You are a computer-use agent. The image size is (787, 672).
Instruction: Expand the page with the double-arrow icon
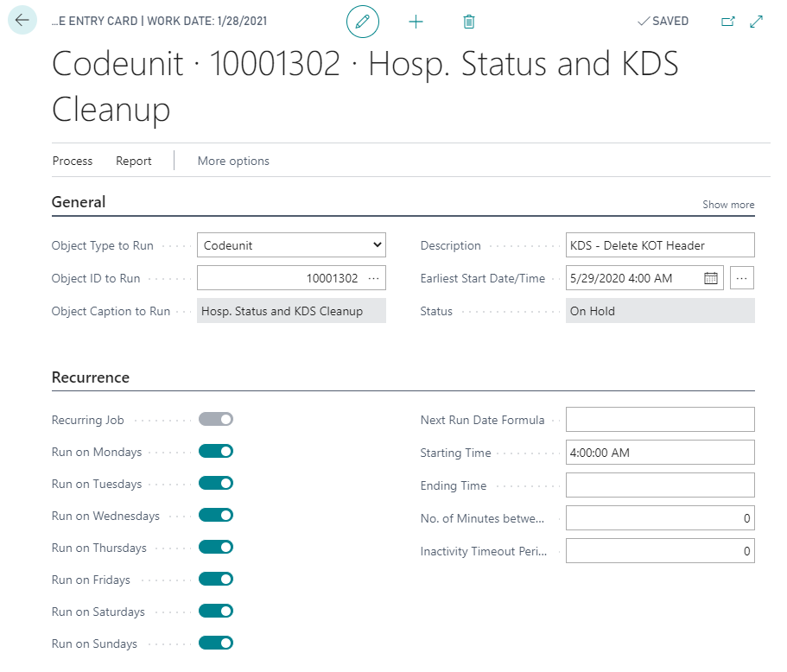(757, 22)
